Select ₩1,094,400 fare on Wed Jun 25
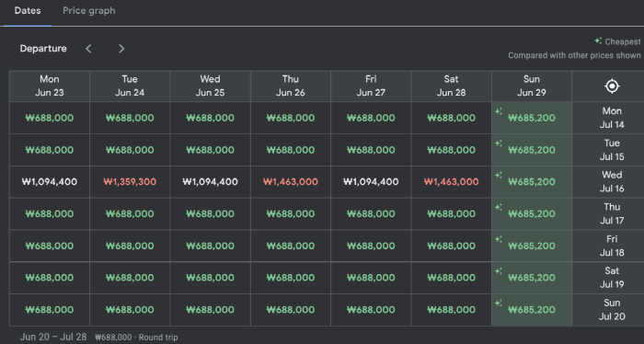The height and width of the screenshot is (344, 644). (210, 182)
